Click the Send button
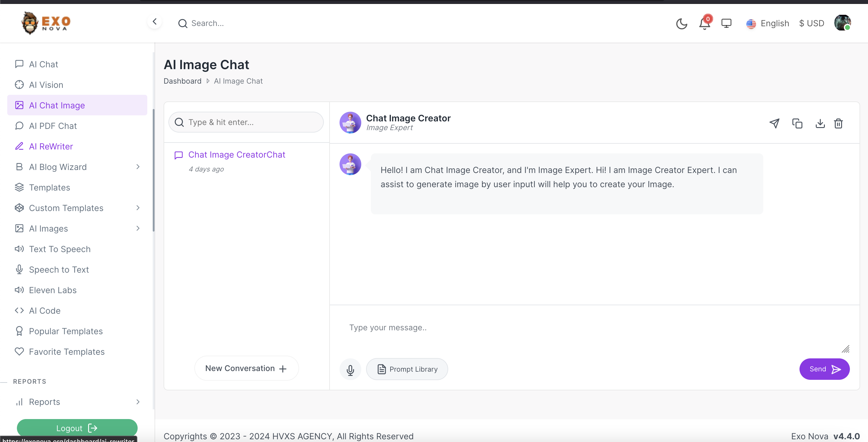 (x=824, y=369)
